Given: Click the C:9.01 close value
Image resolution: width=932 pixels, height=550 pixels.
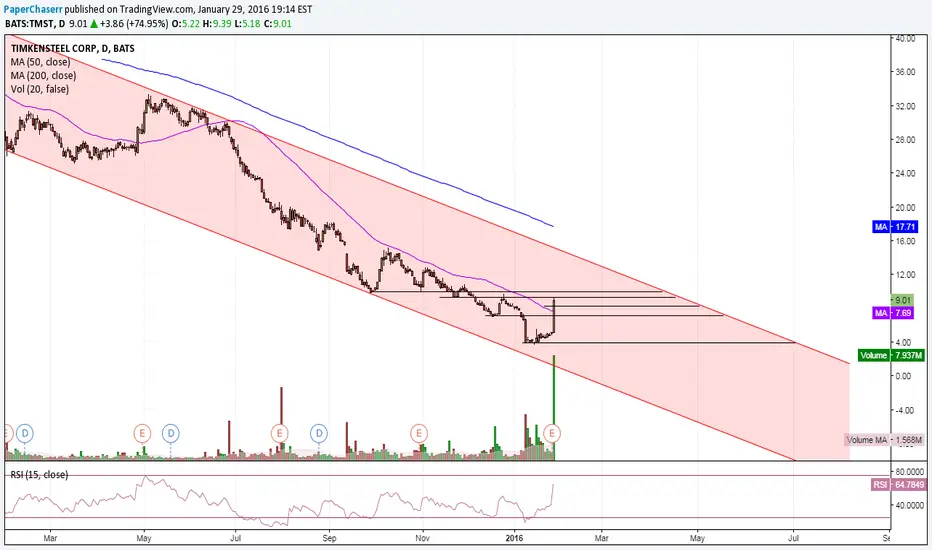Looking at the screenshot, I should pyautogui.click(x=278, y=24).
